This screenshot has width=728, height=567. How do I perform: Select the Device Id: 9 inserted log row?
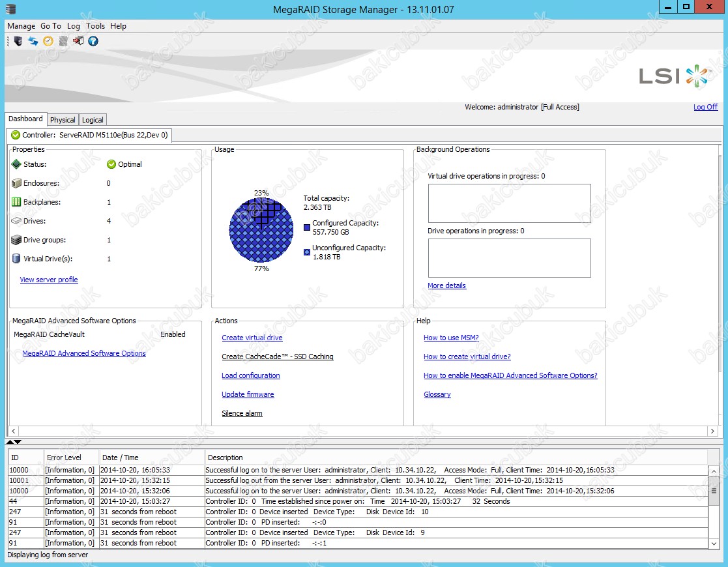pyautogui.click(x=358, y=532)
